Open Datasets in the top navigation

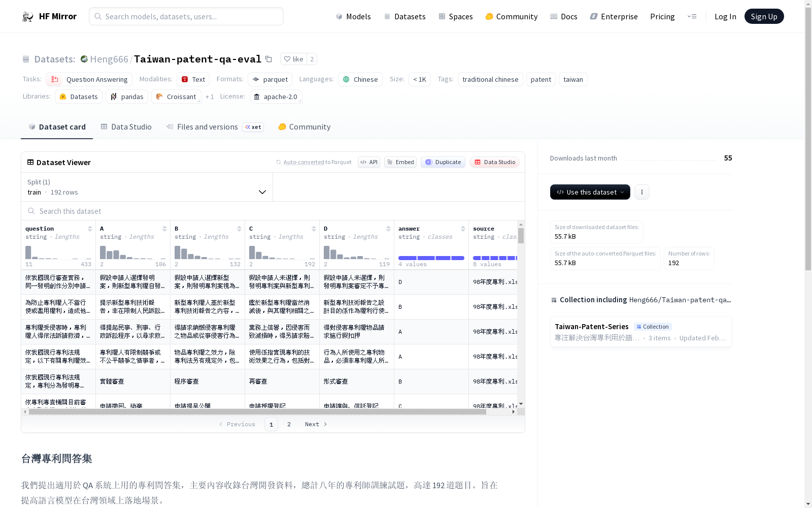point(404,16)
